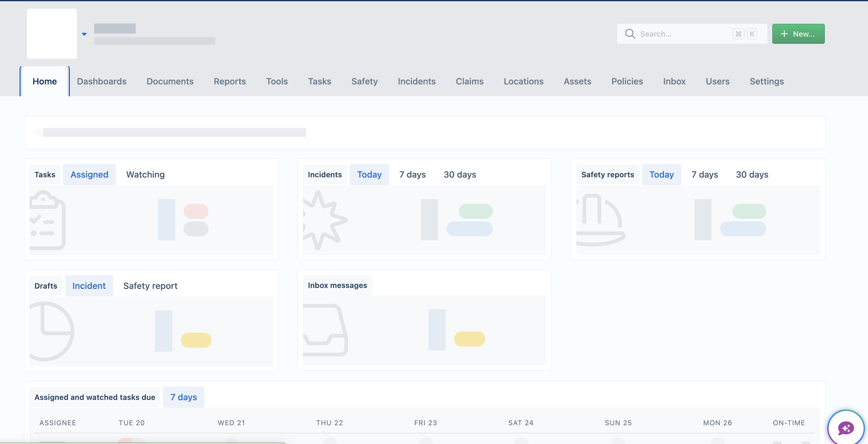Open the Documents tab
The image size is (868, 444).
pos(170,81)
